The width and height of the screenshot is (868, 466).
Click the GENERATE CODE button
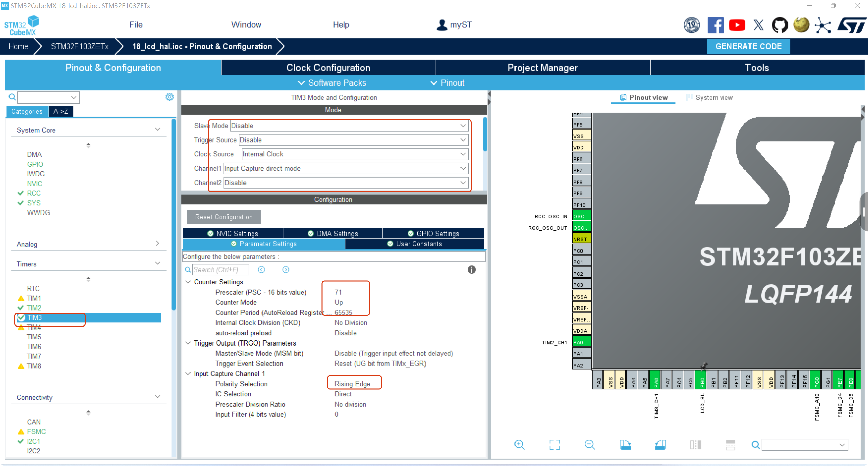click(748, 46)
